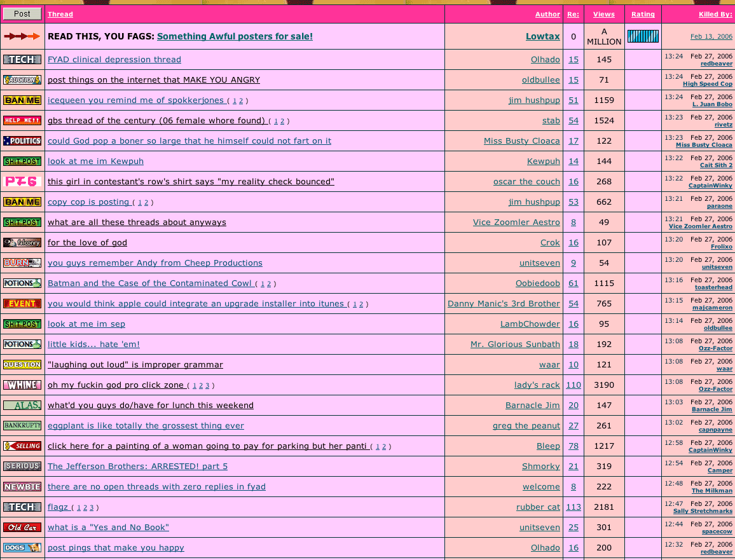Open last poster redbeaver on first thread
Viewport: 735px width, 560px height.
coord(717,64)
